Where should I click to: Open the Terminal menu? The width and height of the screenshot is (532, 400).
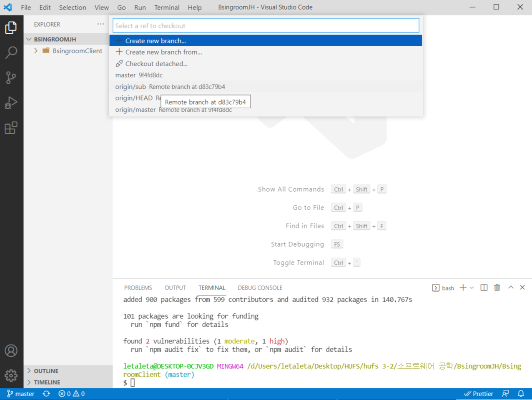pyautogui.click(x=167, y=7)
